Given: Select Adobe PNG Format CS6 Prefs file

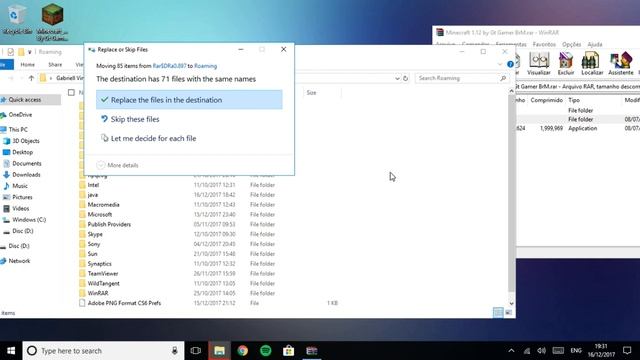Looking at the screenshot, I should [124, 303].
